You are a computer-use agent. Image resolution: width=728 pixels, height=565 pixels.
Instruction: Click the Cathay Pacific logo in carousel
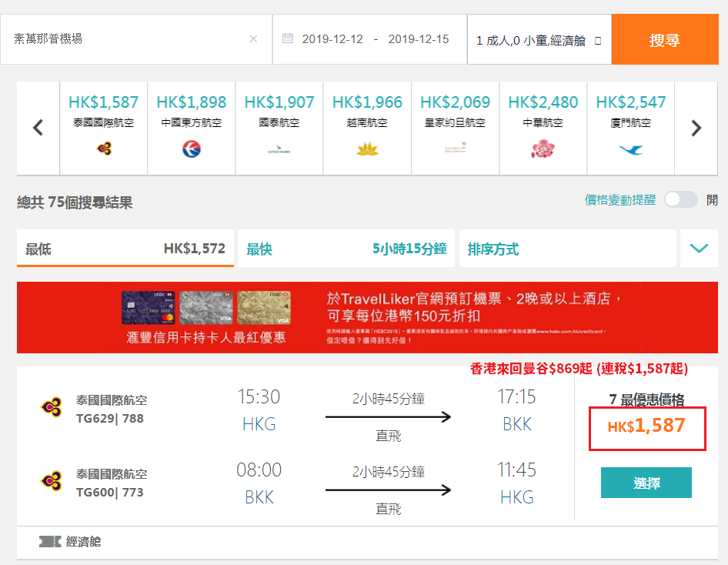click(x=279, y=149)
